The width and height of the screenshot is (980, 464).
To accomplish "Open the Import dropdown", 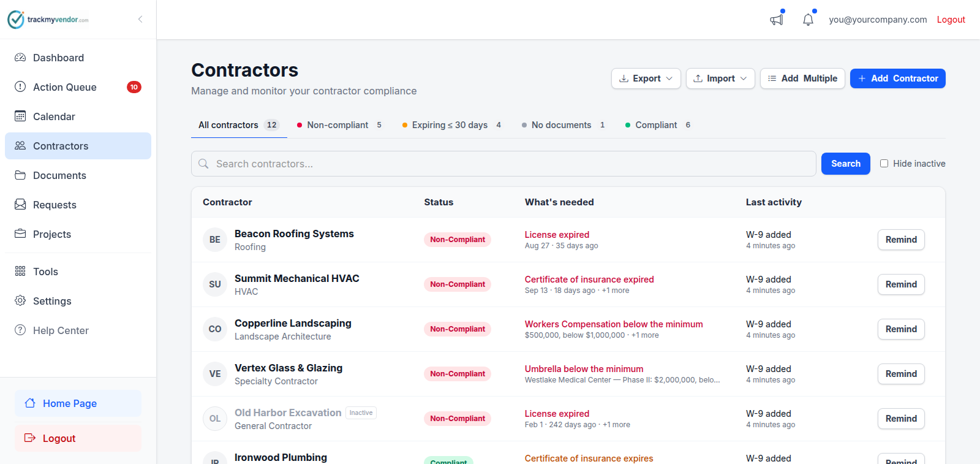I will (720, 78).
